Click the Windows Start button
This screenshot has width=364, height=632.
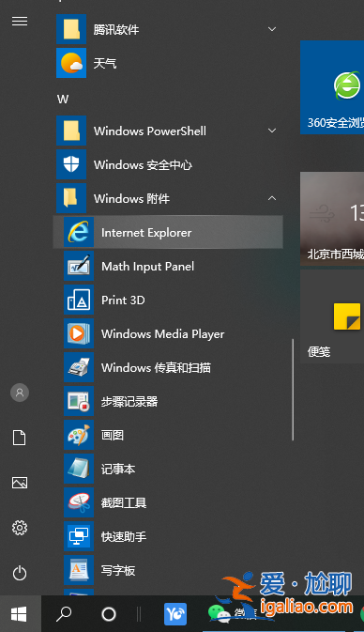click(20, 614)
